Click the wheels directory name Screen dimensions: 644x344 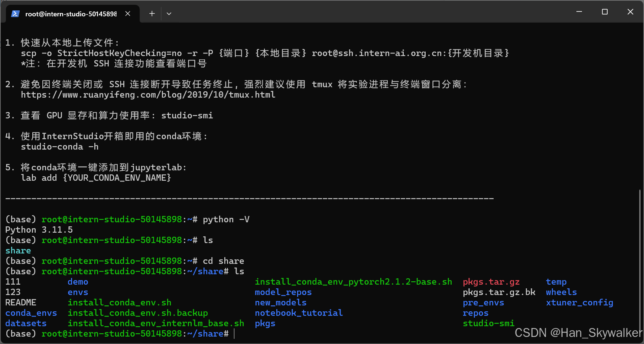(x=561, y=292)
